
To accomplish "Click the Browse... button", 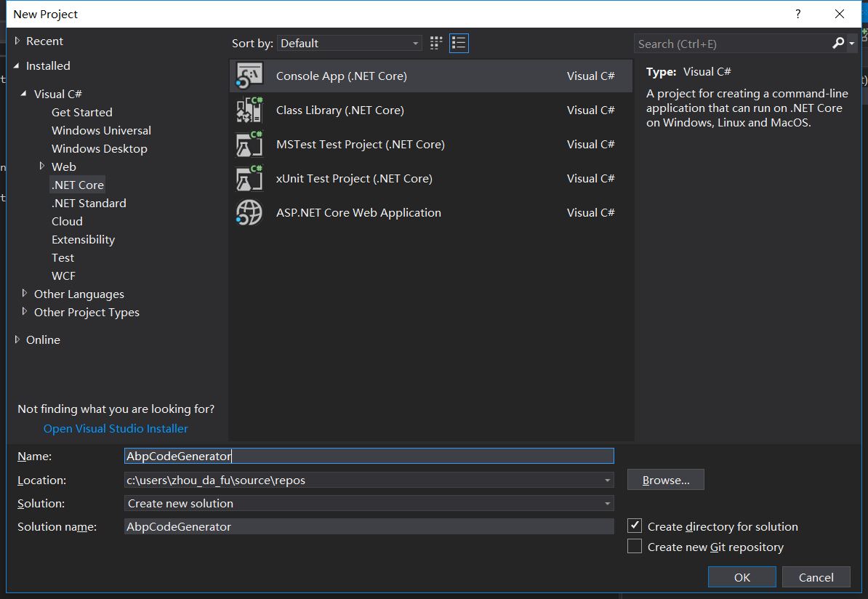I will tap(665, 480).
